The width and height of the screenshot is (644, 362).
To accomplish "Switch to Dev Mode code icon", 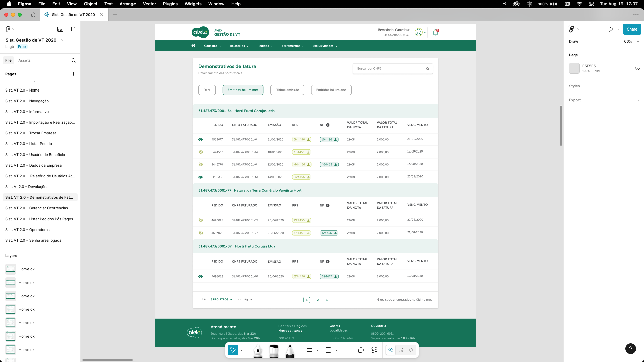I will coord(411,350).
